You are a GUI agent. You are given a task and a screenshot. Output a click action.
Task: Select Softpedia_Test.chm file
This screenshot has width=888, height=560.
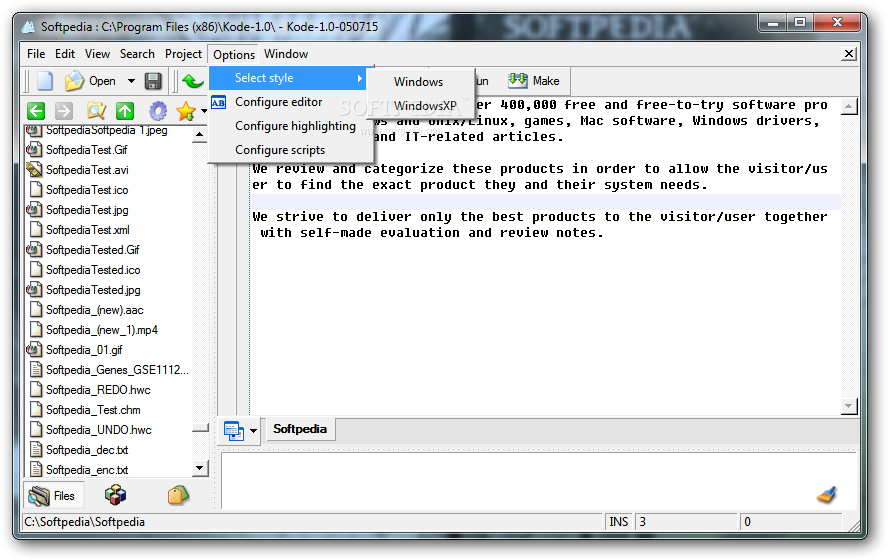93,410
